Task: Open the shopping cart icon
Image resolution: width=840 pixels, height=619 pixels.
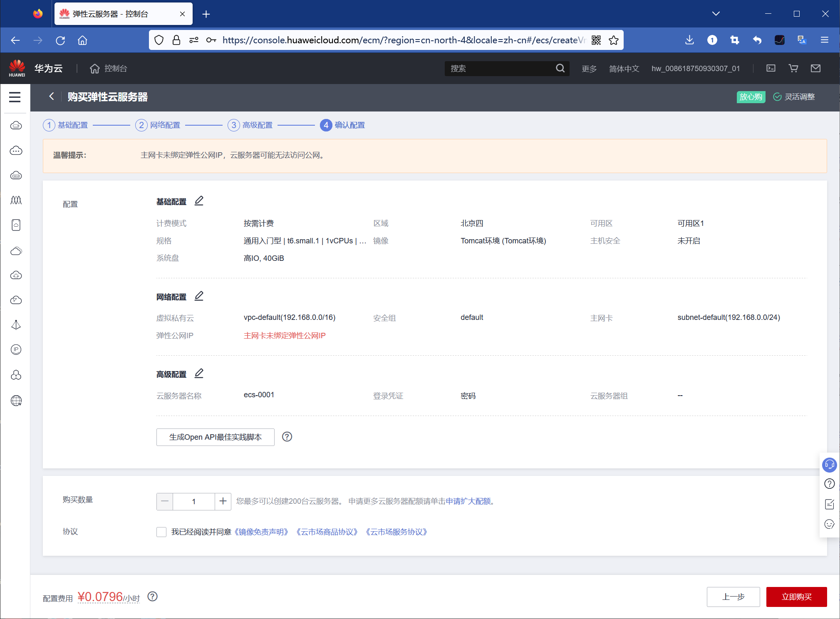Action: (793, 68)
